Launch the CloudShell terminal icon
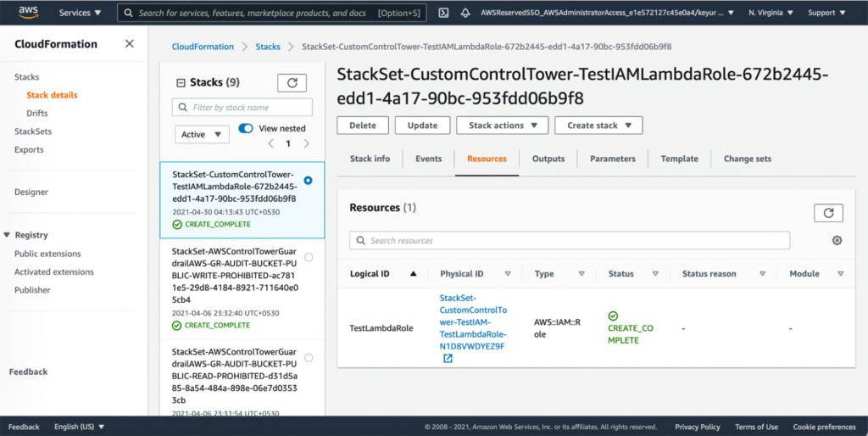868x436 pixels. pyautogui.click(x=443, y=12)
